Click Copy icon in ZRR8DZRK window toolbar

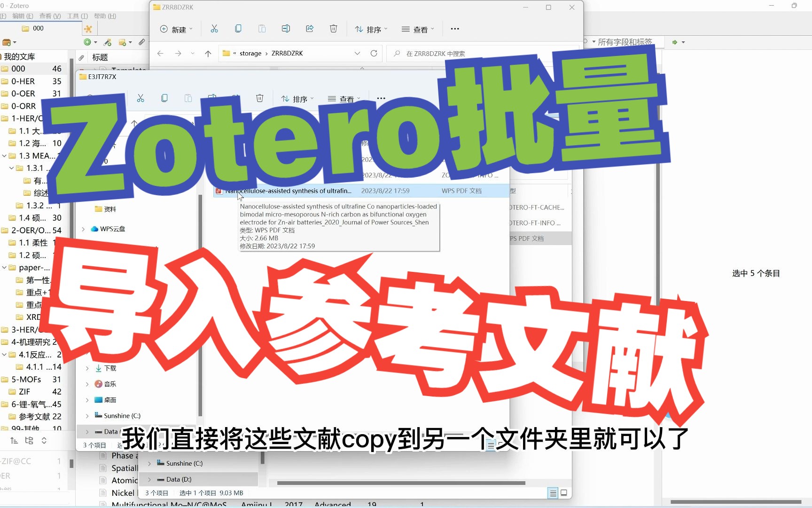tap(238, 29)
